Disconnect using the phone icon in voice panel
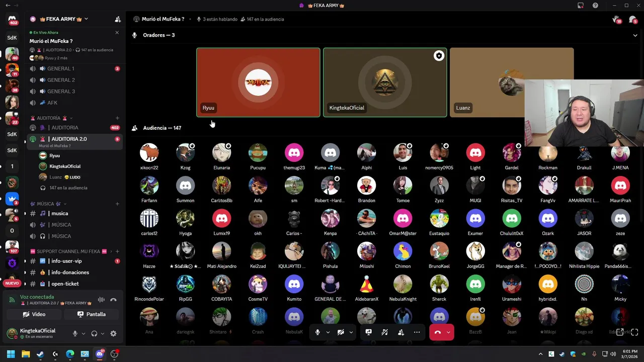 [113, 300]
